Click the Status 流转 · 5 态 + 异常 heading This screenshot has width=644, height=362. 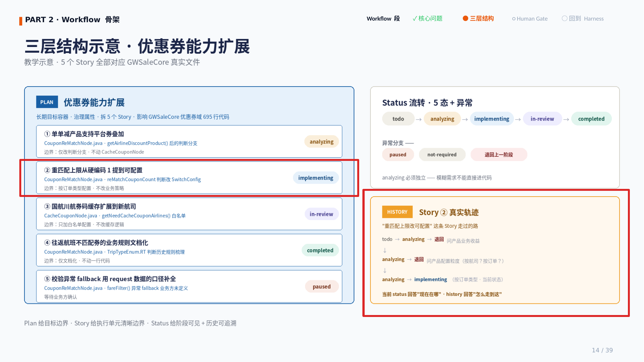(427, 103)
